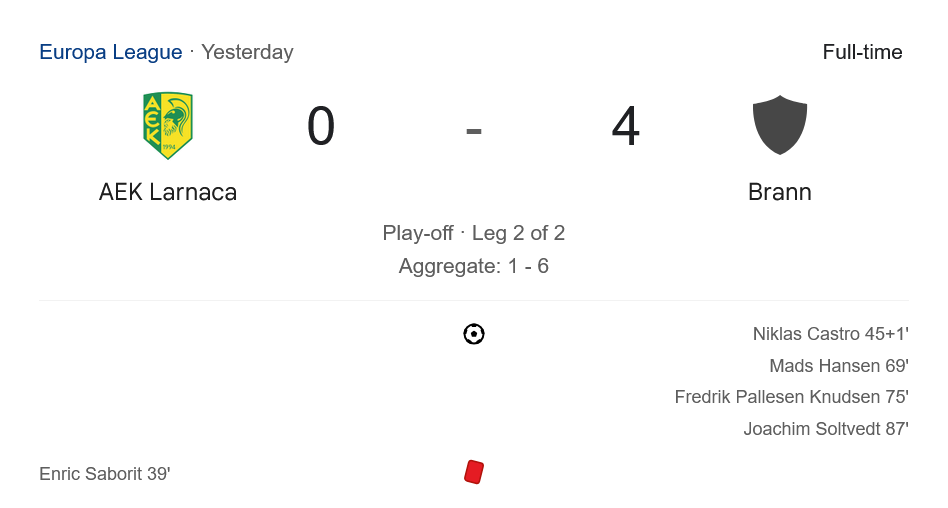Click goalscorer Joachim Soltvedt 87'
The height and width of the screenshot is (508, 948).
pyautogui.click(x=825, y=429)
